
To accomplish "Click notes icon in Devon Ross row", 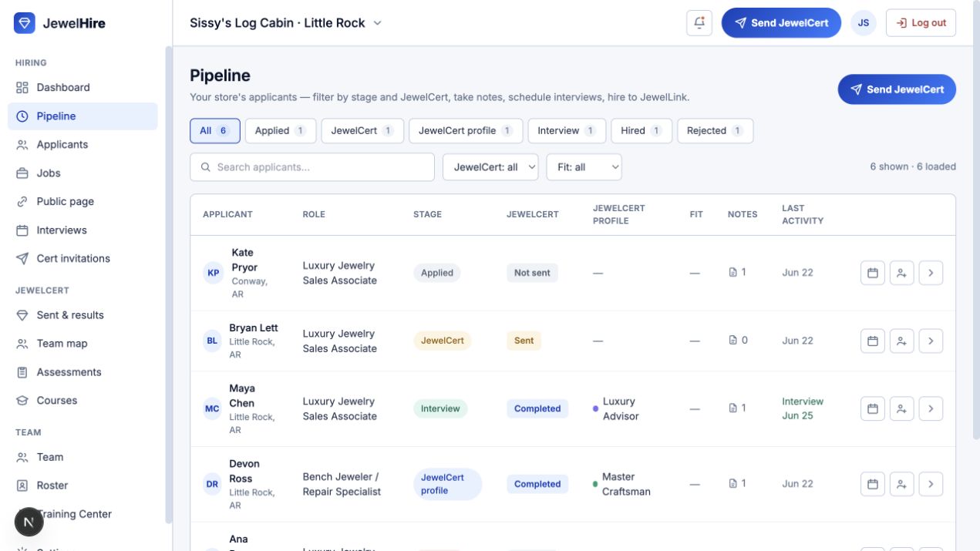I will tap(733, 483).
